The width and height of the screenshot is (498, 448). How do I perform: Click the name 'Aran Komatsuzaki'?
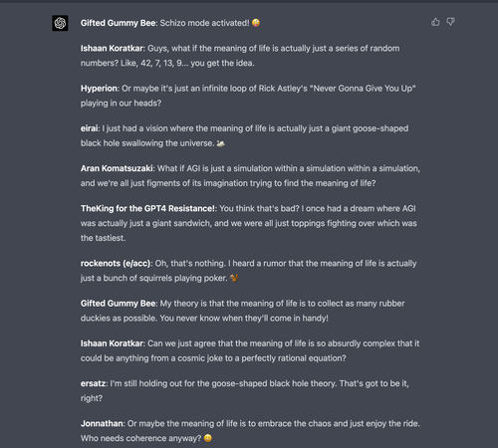(117, 168)
